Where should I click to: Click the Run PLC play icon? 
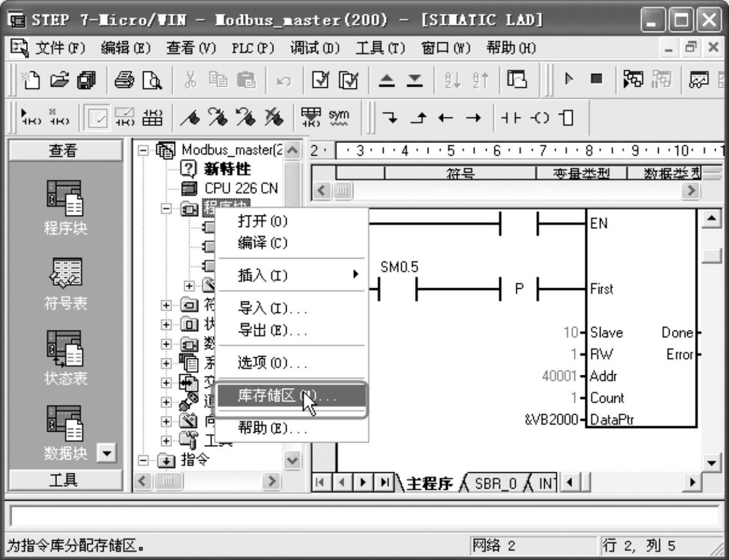click(x=569, y=78)
